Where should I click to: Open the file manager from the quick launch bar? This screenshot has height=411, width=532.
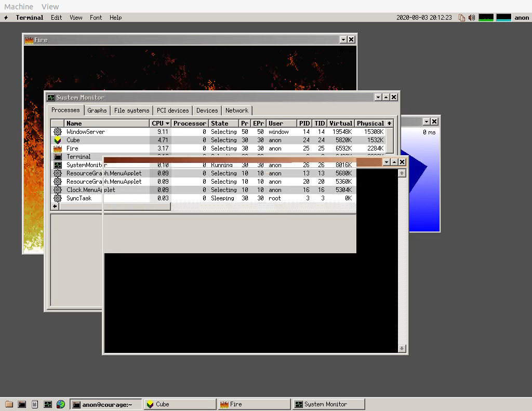click(x=8, y=404)
